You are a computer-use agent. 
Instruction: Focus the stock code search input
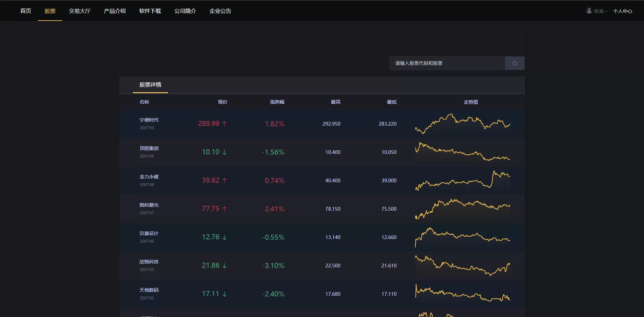[447, 63]
